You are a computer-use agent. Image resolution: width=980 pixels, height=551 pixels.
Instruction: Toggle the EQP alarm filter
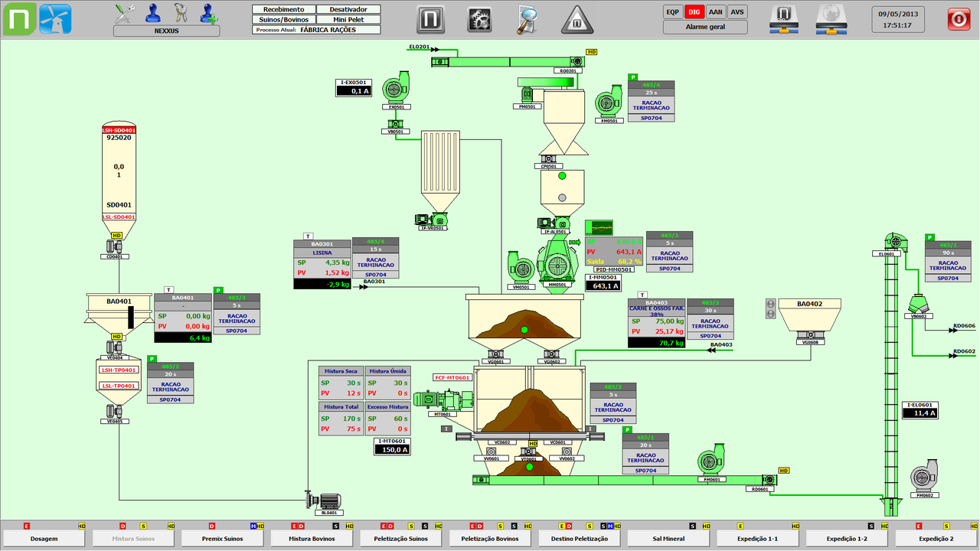[x=673, y=11]
